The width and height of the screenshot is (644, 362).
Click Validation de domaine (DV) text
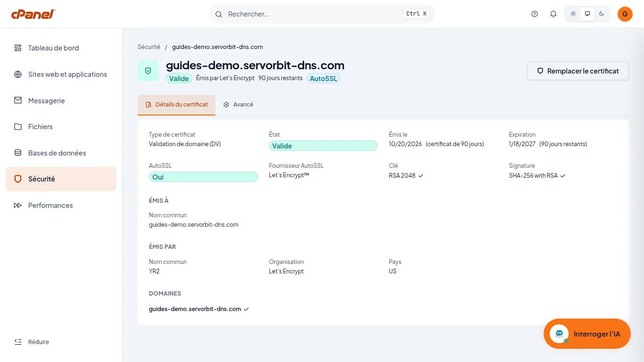[185, 144]
